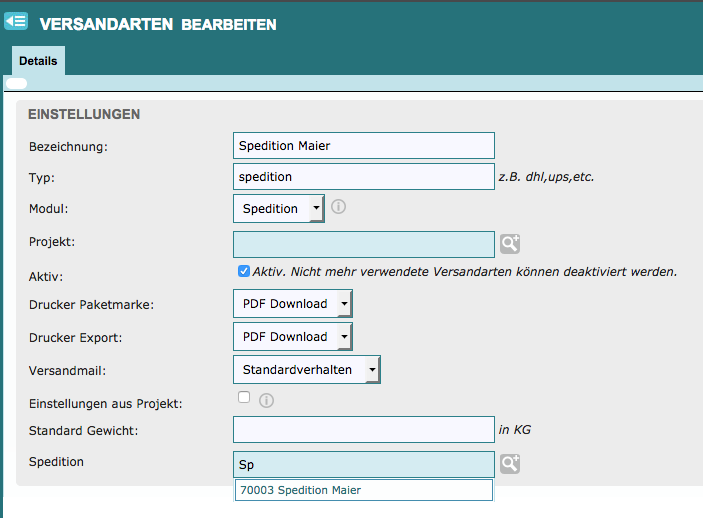703x518 pixels.
Task: Focus the Typ input field
Action: pos(363,177)
